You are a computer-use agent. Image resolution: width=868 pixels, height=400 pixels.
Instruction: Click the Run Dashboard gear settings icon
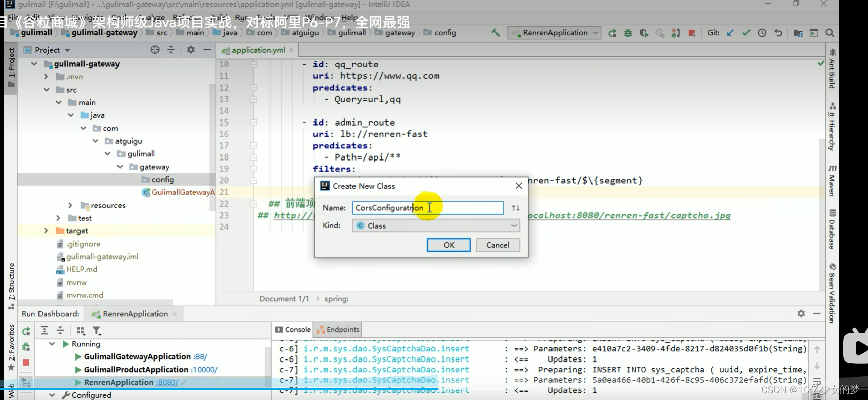pos(801,314)
